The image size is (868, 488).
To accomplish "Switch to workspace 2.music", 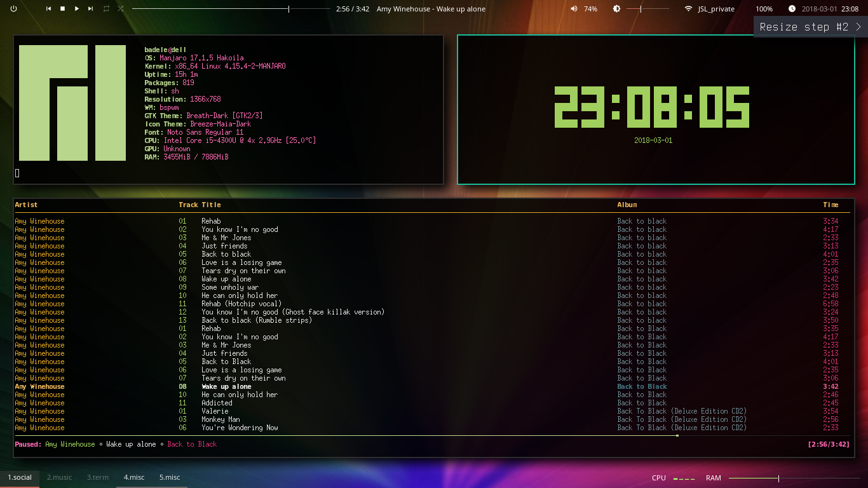I will click(59, 477).
